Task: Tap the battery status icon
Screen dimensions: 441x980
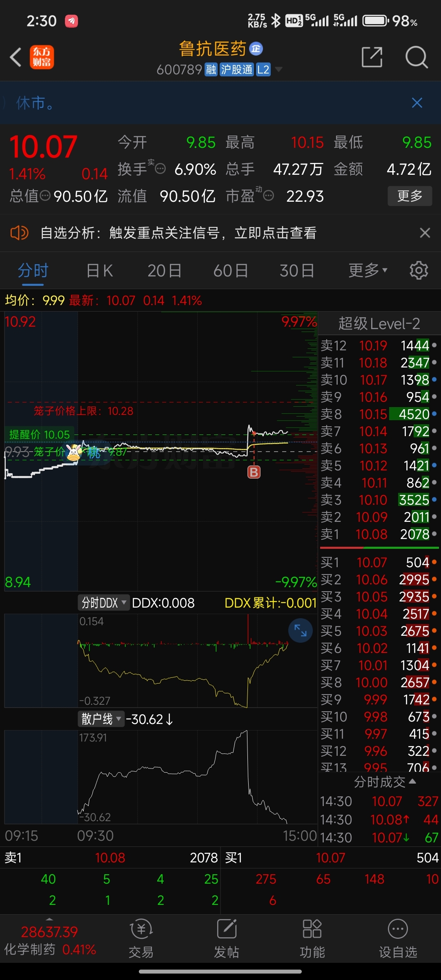Action: 375,20
